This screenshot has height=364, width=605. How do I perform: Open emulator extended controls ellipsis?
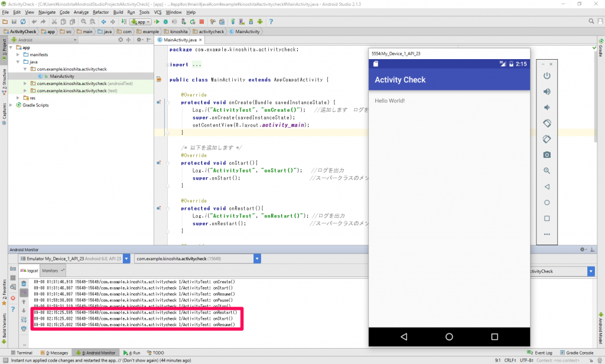[x=547, y=235]
